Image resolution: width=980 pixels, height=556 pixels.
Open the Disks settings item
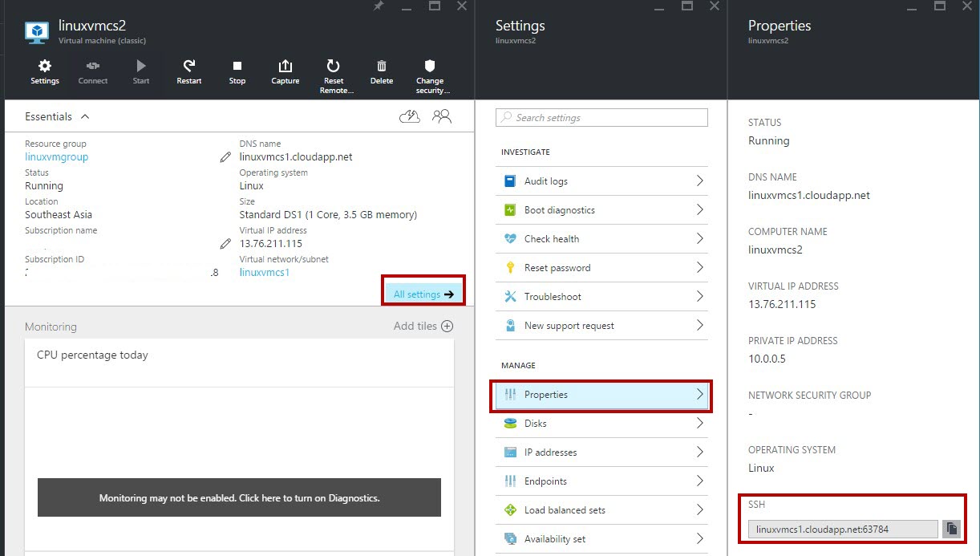602,424
